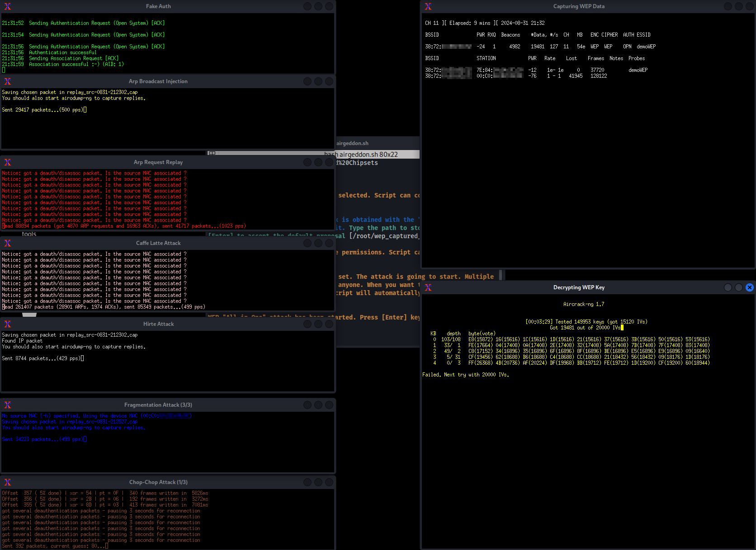Open the Decrypting WEP Key window menu icon
756x550 pixels.
coord(428,287)
